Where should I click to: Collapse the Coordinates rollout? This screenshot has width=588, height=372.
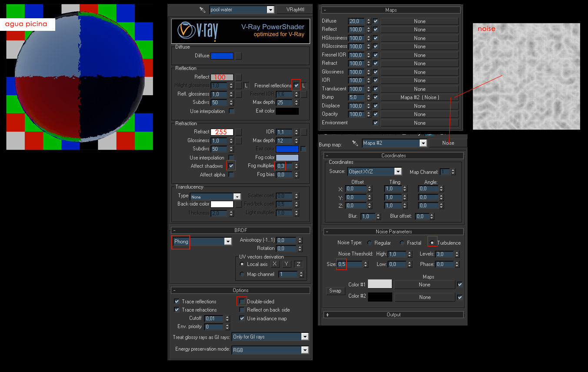click(394, 156)
